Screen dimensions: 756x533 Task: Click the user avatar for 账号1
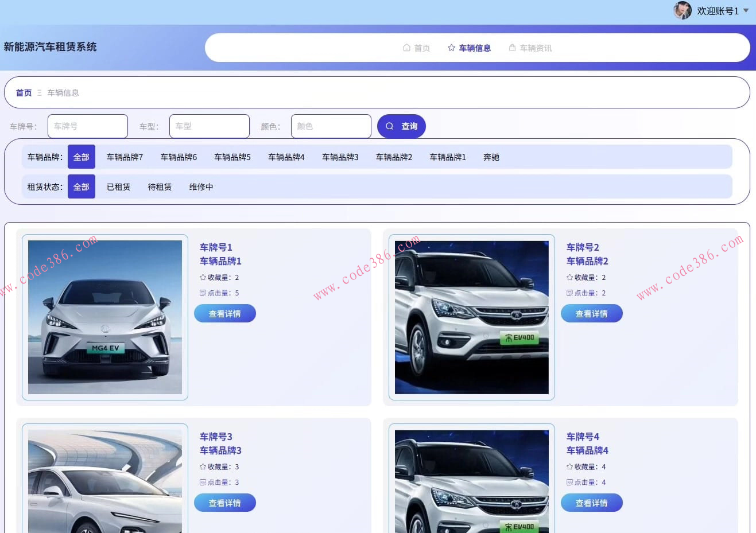point(683,10)
